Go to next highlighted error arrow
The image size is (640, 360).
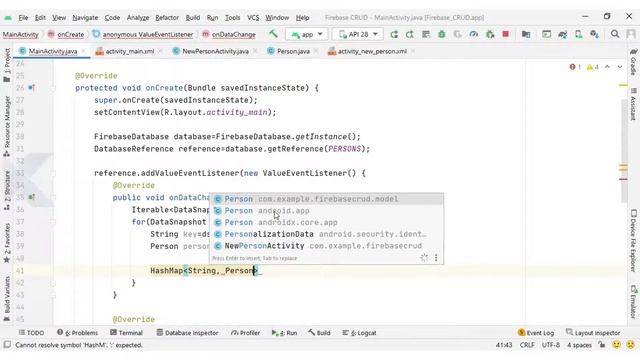pos(620,67)
